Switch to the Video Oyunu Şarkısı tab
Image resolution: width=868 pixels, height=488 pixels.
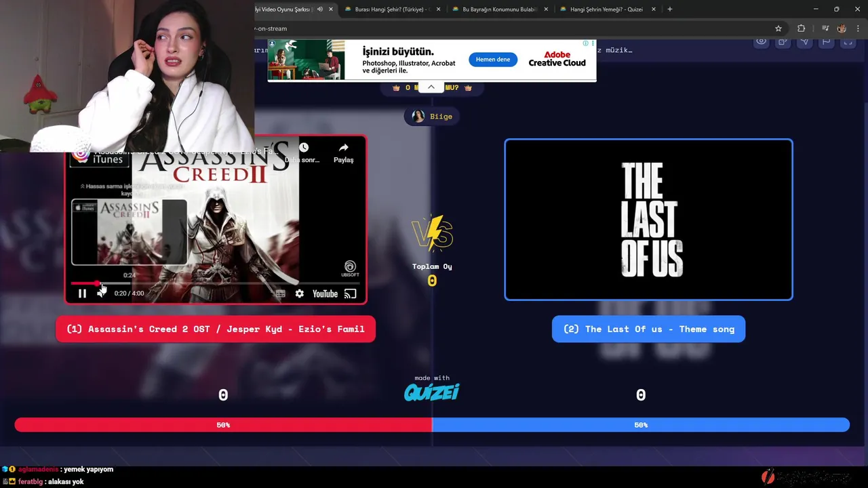[x=282, y=9]
